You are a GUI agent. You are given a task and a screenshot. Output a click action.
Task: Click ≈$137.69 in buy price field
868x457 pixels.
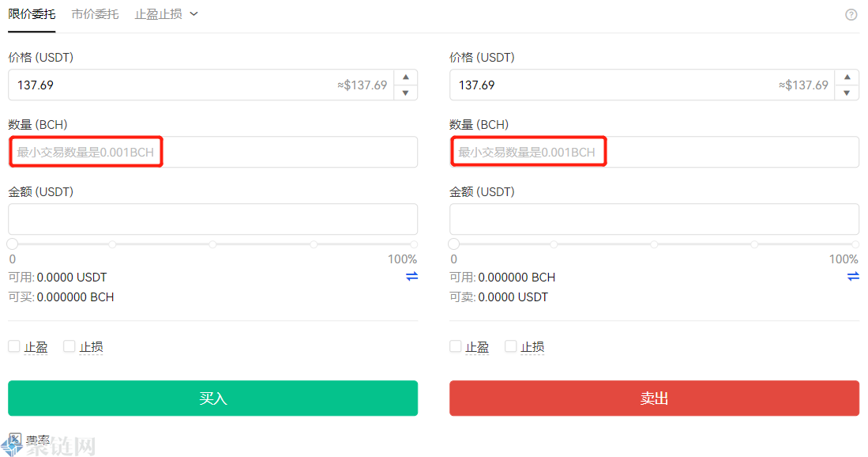click(x=362, y=85)
